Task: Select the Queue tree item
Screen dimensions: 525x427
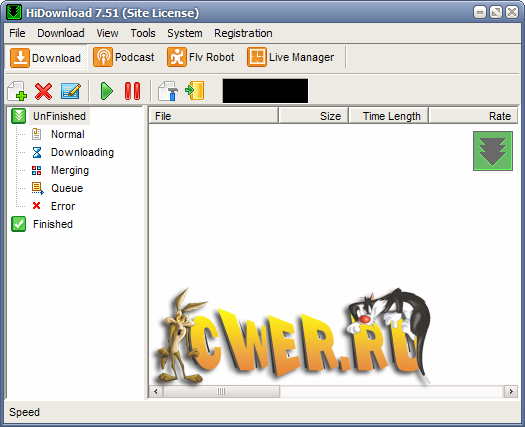Action: (x=67, y=188)
